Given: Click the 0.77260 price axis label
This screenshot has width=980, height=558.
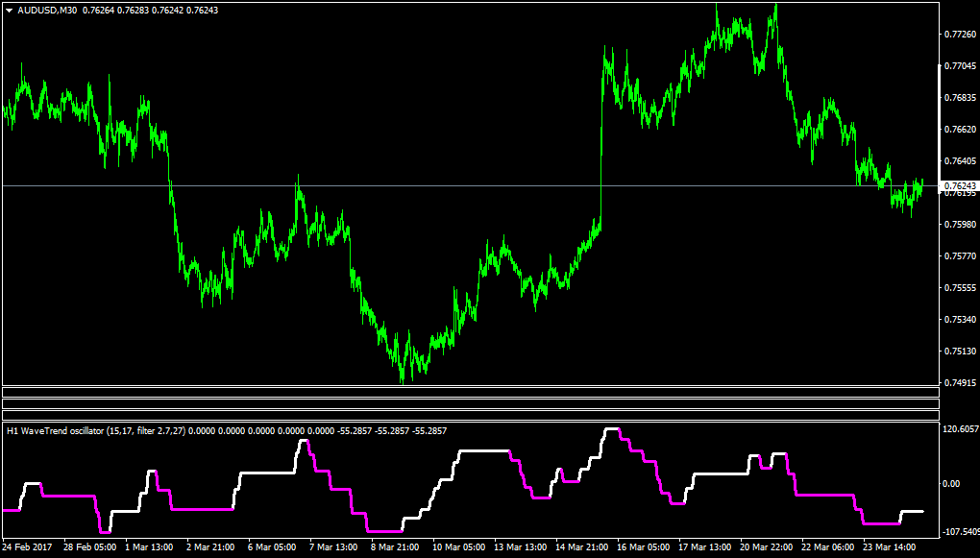Looking at the screenshot, I should click(x=960, y=35).
